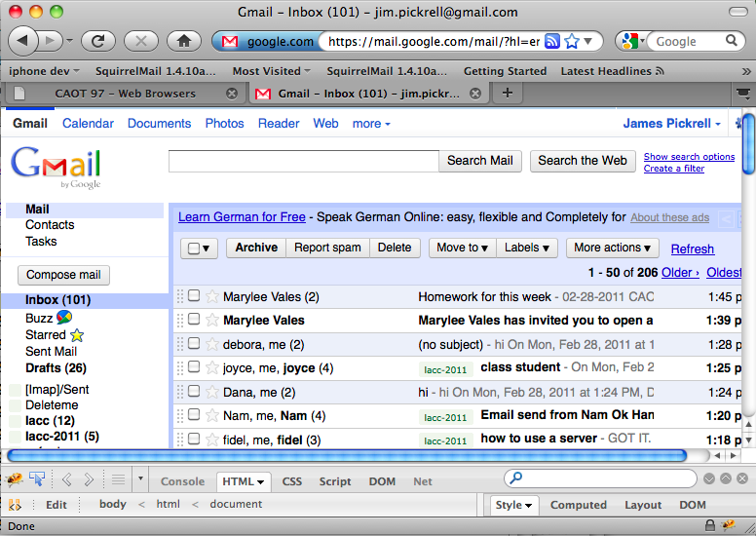Click the Buzz icon in sidebar
The height and width of the screenshot is (536, 756).
(64, 317)
